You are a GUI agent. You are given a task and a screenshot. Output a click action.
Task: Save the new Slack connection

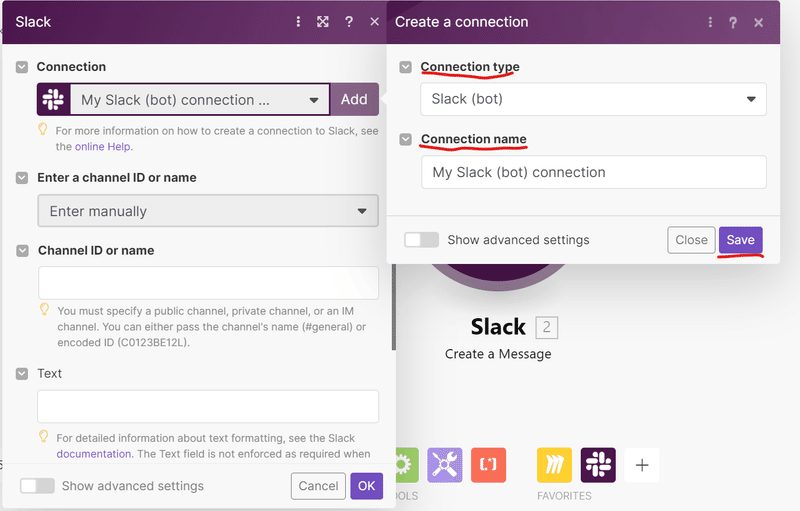pyautogui.click(x=740, y=240)
